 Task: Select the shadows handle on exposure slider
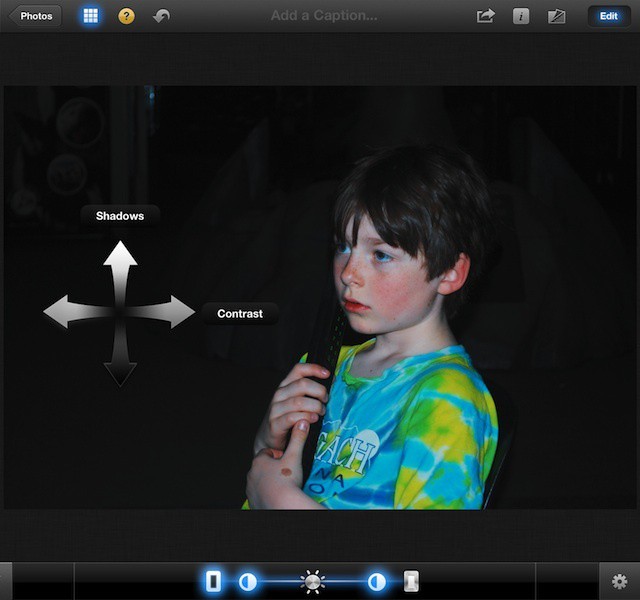click(213, 581)
